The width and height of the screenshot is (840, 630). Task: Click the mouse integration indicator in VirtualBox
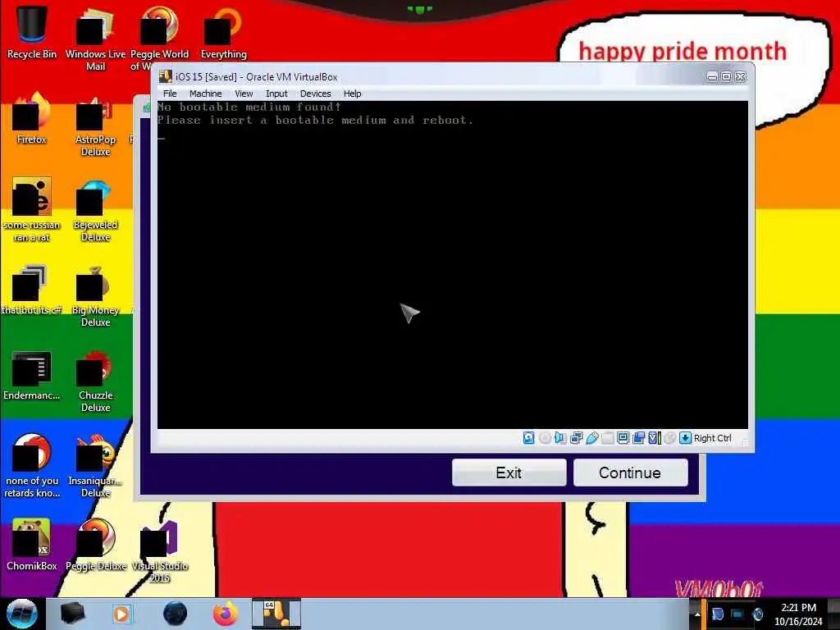pos(669,438)
